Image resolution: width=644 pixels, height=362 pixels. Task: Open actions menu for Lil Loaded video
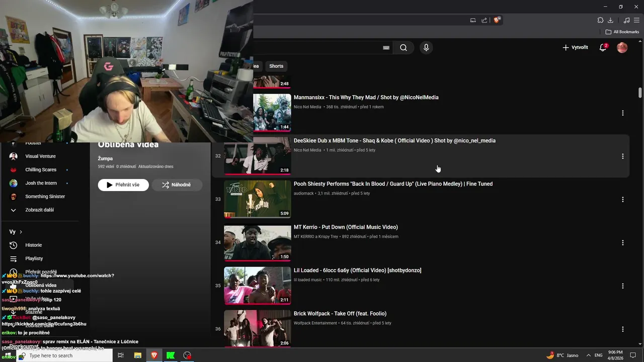coord(623,286)
